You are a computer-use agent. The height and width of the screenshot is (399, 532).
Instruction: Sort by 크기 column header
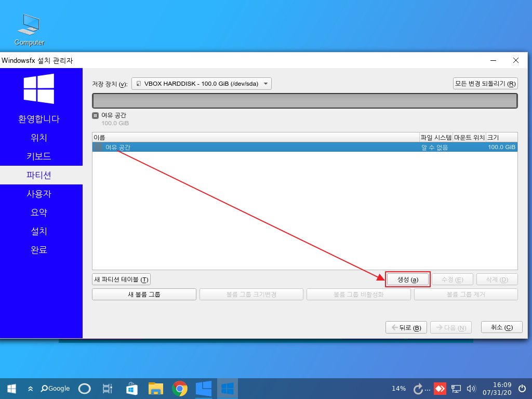point(501,137)
